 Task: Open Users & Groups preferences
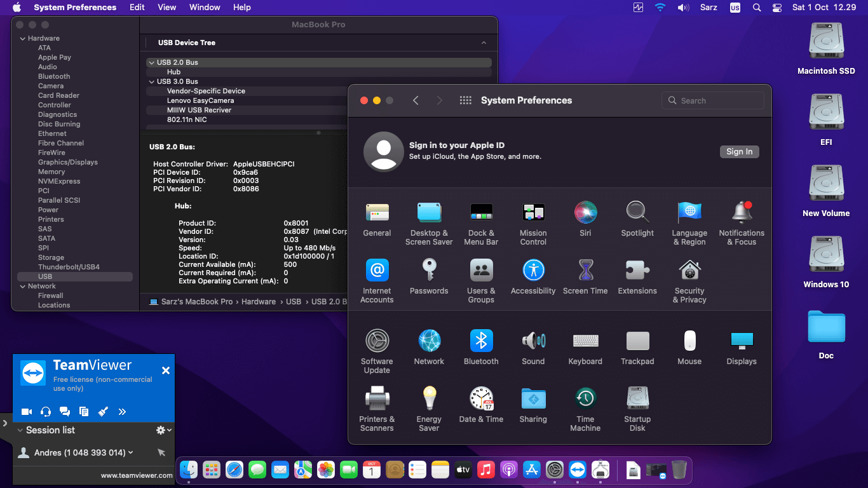click(x=481, y=281)
